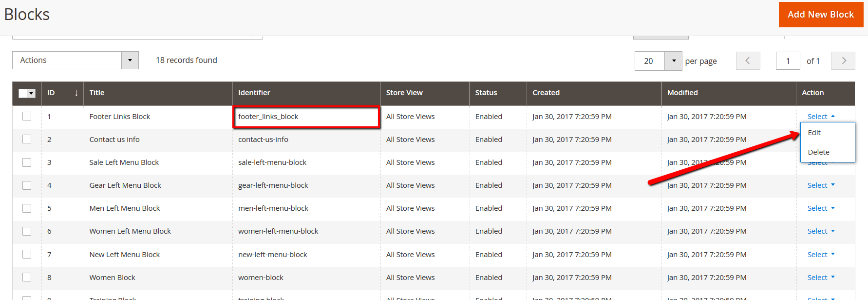The width and height of the screenshot is (868, 300).
Task: Check the New Left Menu Block checkbox
Action: pyautogui.click(x=27, y=254)
